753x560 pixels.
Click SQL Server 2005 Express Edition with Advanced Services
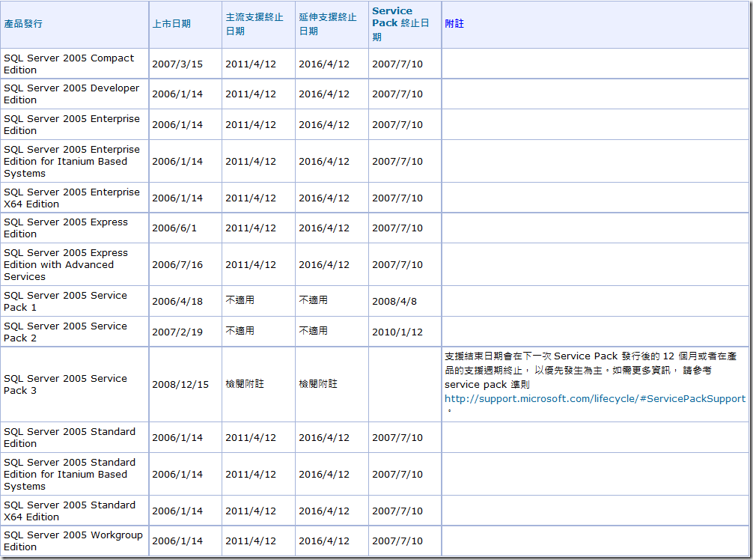[65, 264]
